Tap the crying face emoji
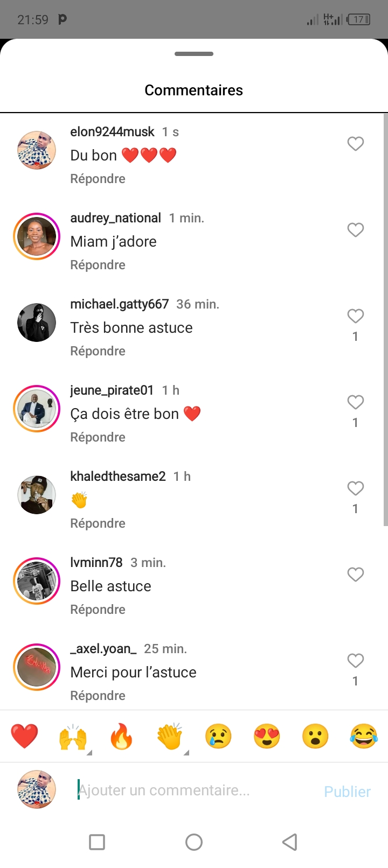The width and height of the screenshot is (388, 868). pos(218,736)
